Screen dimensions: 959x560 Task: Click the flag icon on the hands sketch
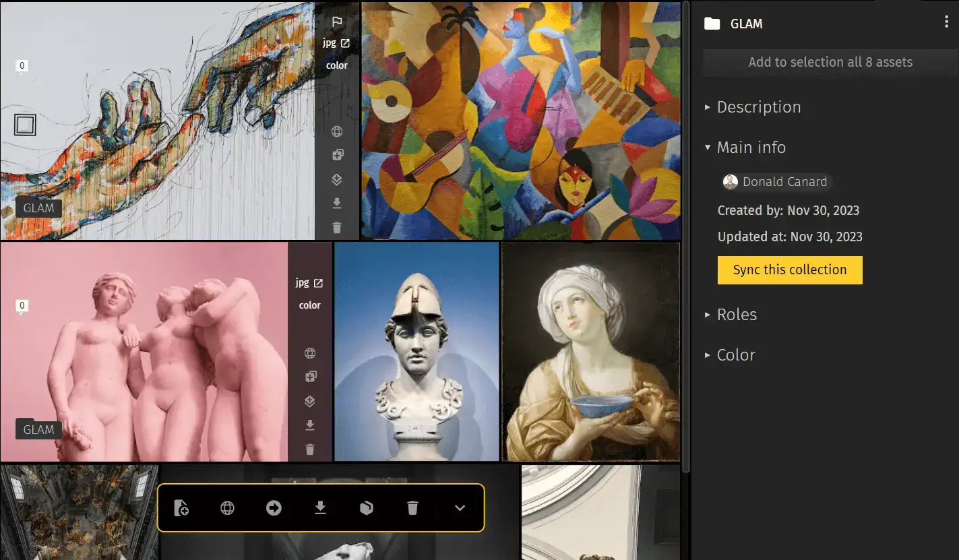point(337,22)
